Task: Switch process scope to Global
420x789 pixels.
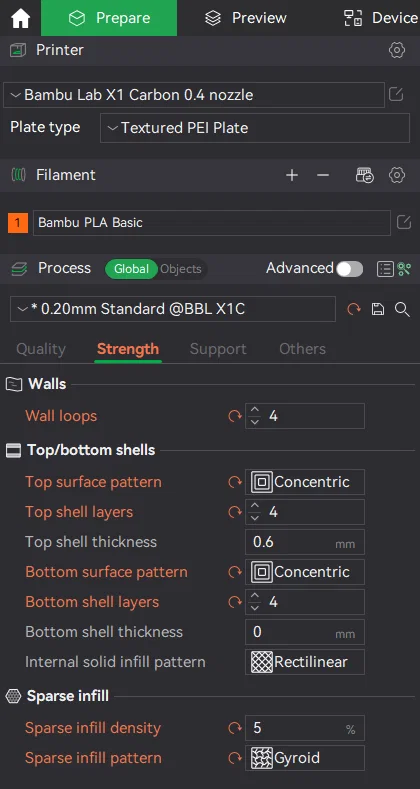Action: coord(131,269)
